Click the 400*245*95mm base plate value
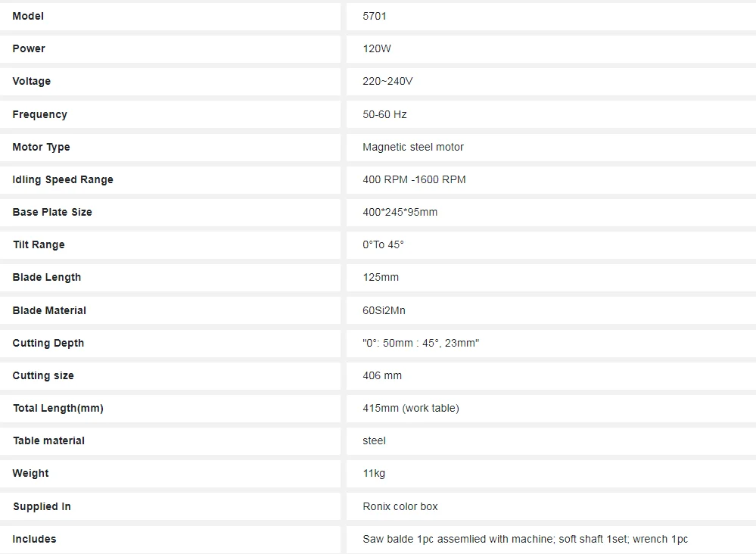Viewport: 756px width, 554px height. click(x=400, y=212)
